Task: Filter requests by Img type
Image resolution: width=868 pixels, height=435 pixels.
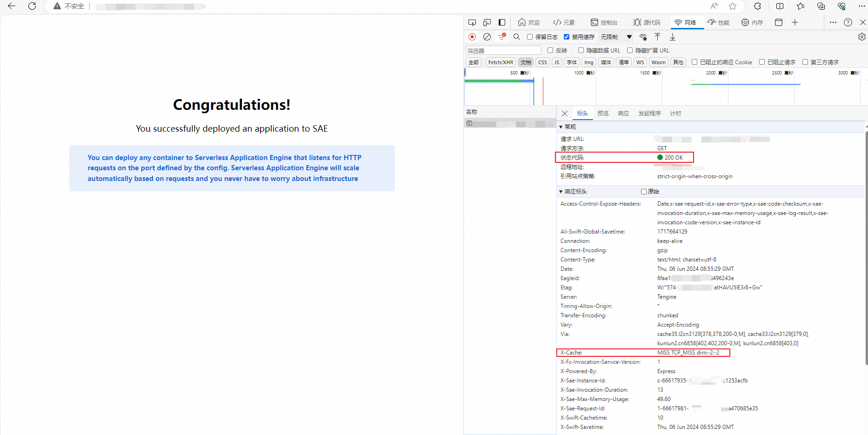Action: (x=589, y=62)
